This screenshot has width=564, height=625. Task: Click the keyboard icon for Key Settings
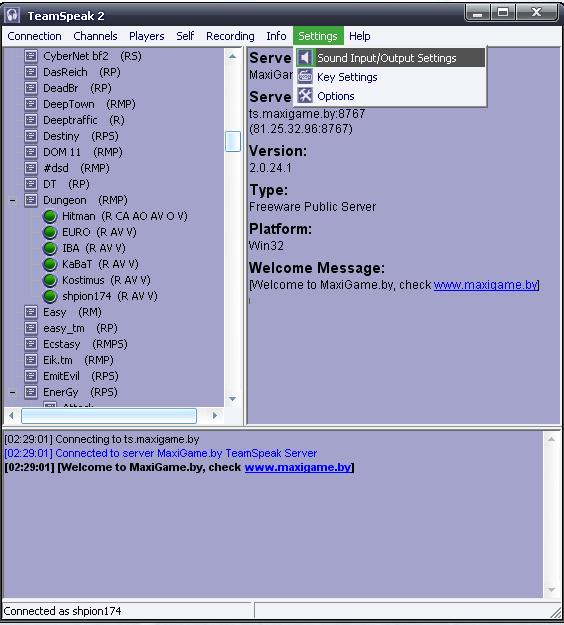pos(305,76)
